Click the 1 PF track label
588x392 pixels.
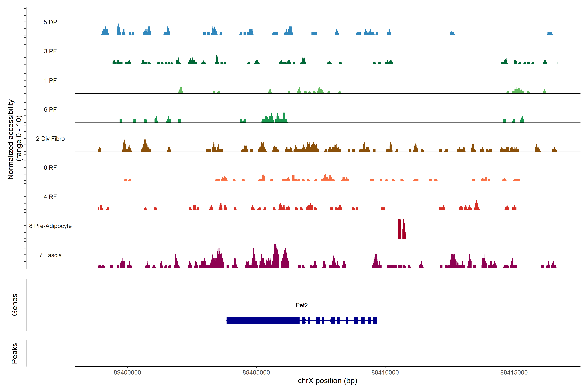tap(50, 81)
